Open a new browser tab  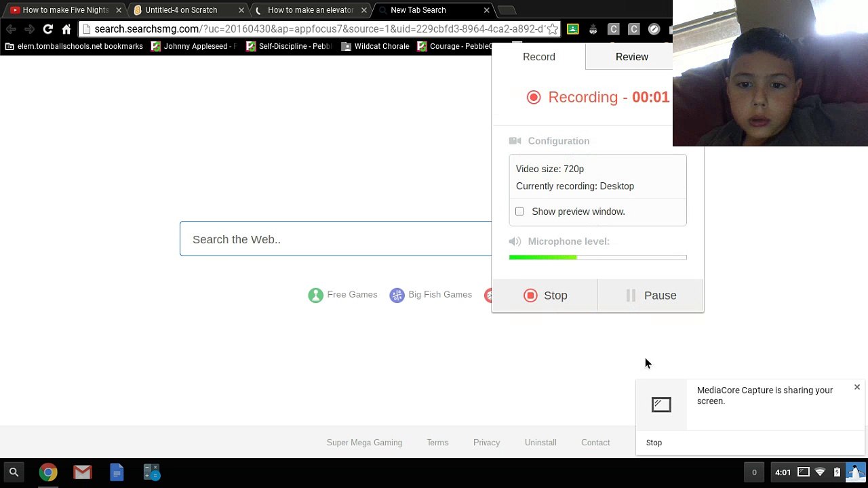(507, 10)
